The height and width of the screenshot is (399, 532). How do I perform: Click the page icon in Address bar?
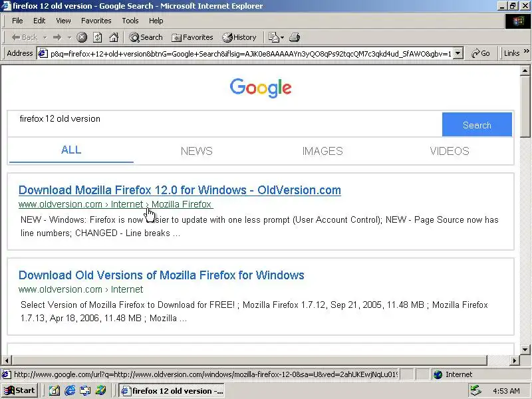43,54
